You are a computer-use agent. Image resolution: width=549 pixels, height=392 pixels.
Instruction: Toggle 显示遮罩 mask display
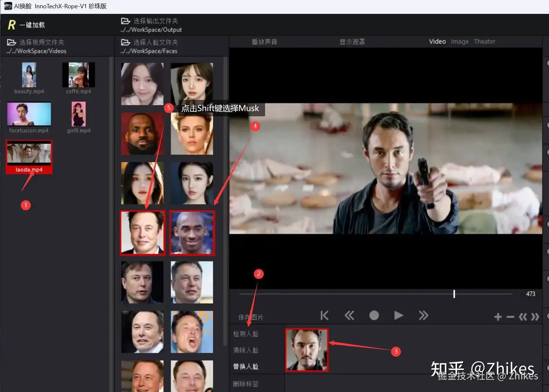[x=352, y=42]
